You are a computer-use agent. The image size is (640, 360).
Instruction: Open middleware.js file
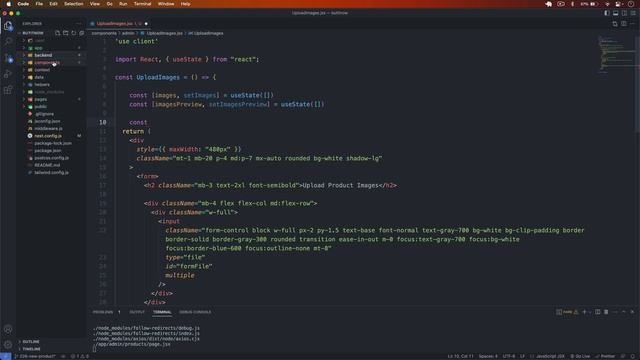(x=48, y=129)
